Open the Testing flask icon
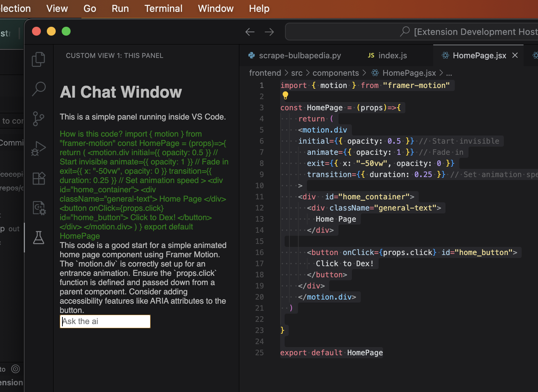Viewport: 538px width, 392px height. (39, 238)
